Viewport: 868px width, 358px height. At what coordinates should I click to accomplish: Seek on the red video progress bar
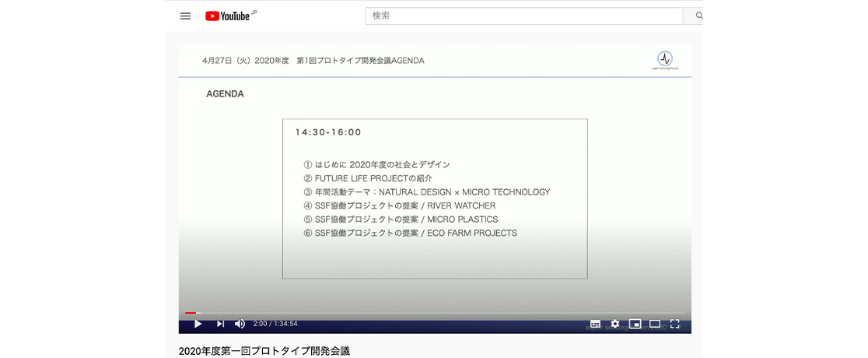(435, 313)
